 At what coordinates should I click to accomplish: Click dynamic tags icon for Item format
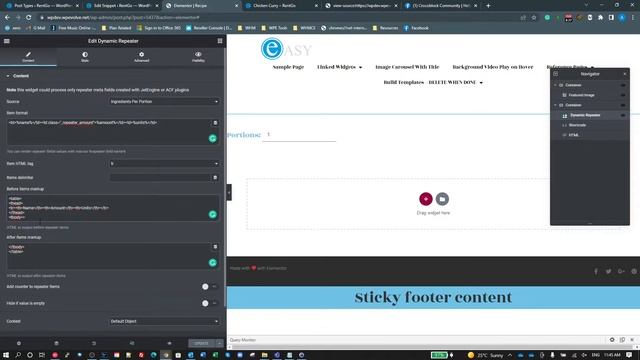215,123
